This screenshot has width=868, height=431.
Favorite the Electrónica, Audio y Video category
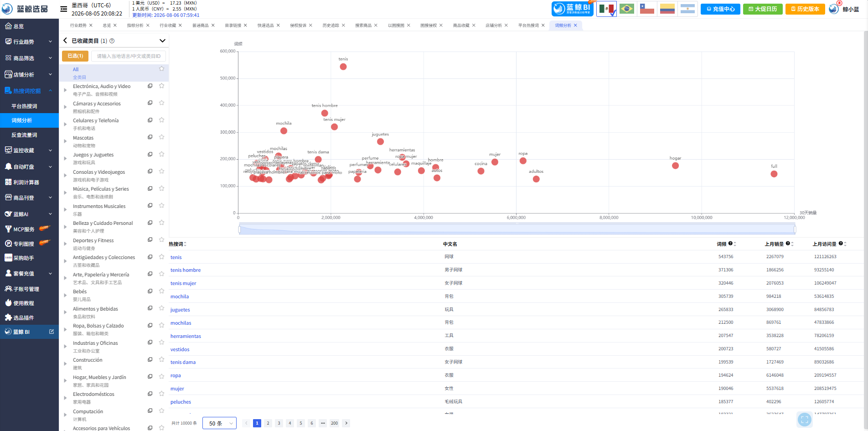[161, 86]
